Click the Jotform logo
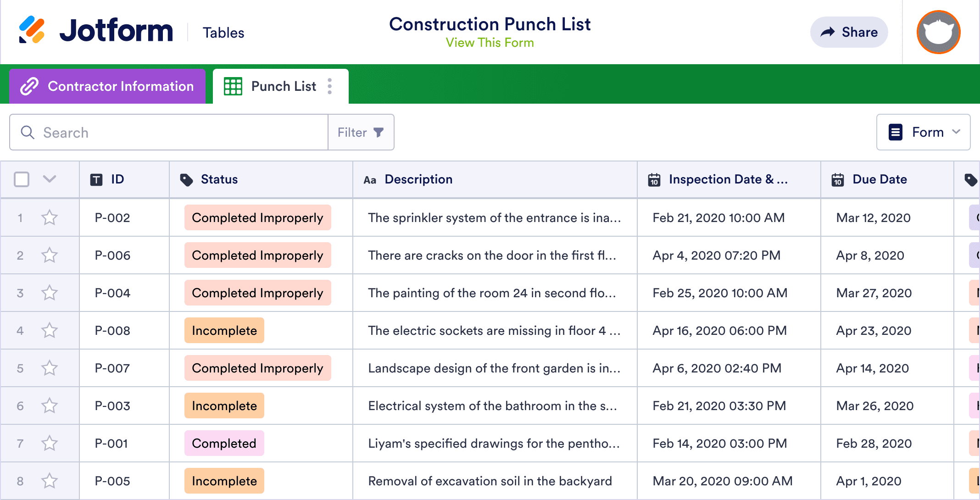This screenshot has width=980, height=500. [96, 31]
